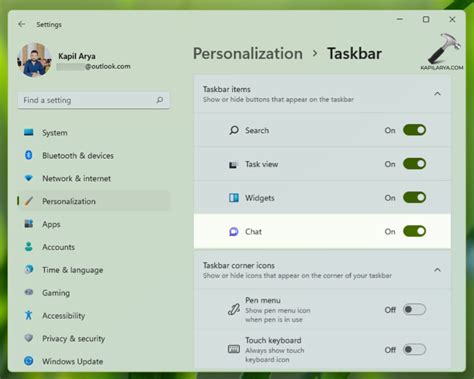This screenshot has height=379, width=474.
Task: Click the back arrow in Settings
Action: tap(22, 24)
